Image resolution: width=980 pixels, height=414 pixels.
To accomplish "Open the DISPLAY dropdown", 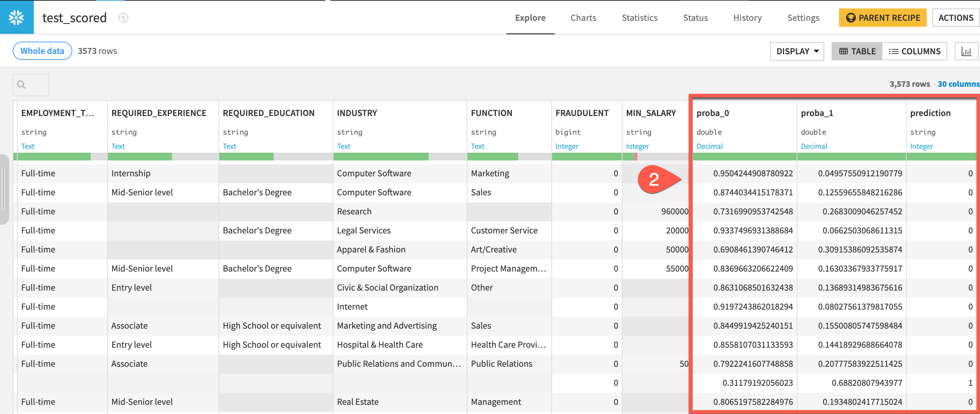I will pyautogui.click(x=797, y=51).
